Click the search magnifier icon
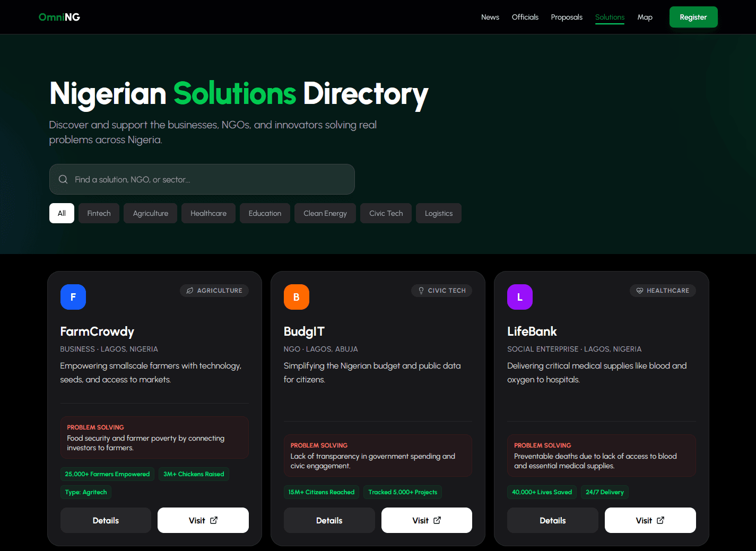Image resolution: width=756 pixels, height=551 pixels. [63, 179]
